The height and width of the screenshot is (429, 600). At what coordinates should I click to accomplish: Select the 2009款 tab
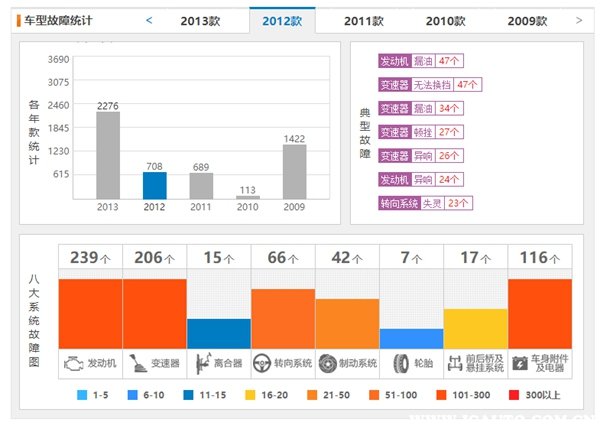coord(527,21)
